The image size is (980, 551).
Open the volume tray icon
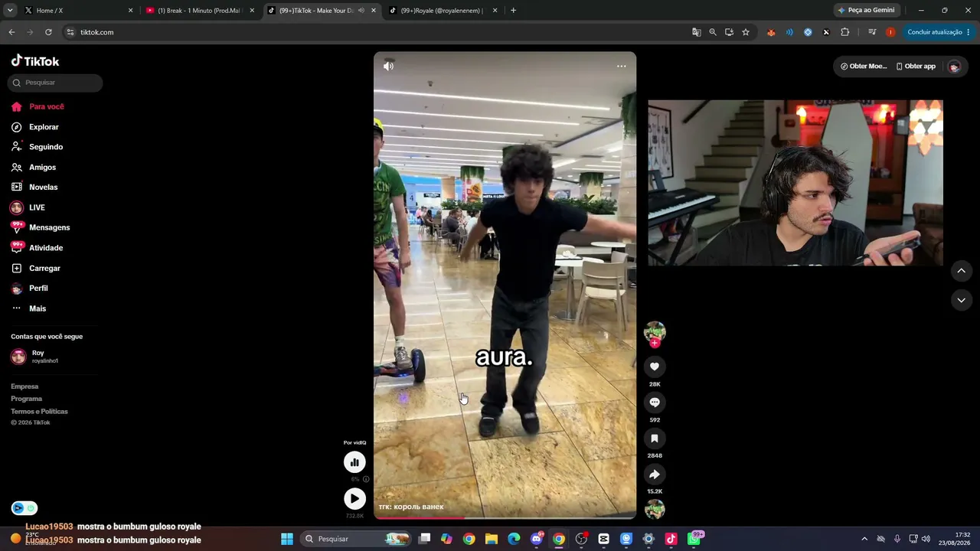pos(926,539)
